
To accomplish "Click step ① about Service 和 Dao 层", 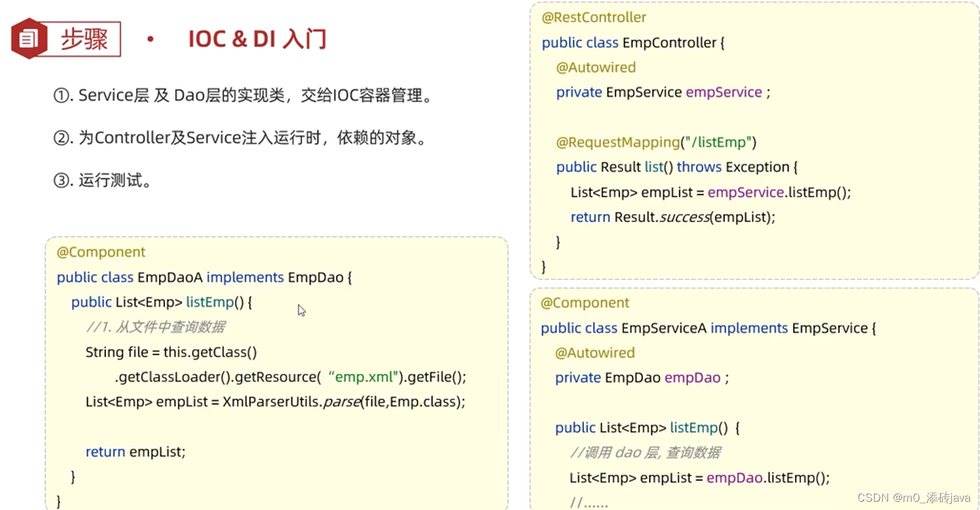I will pos(243,96).
